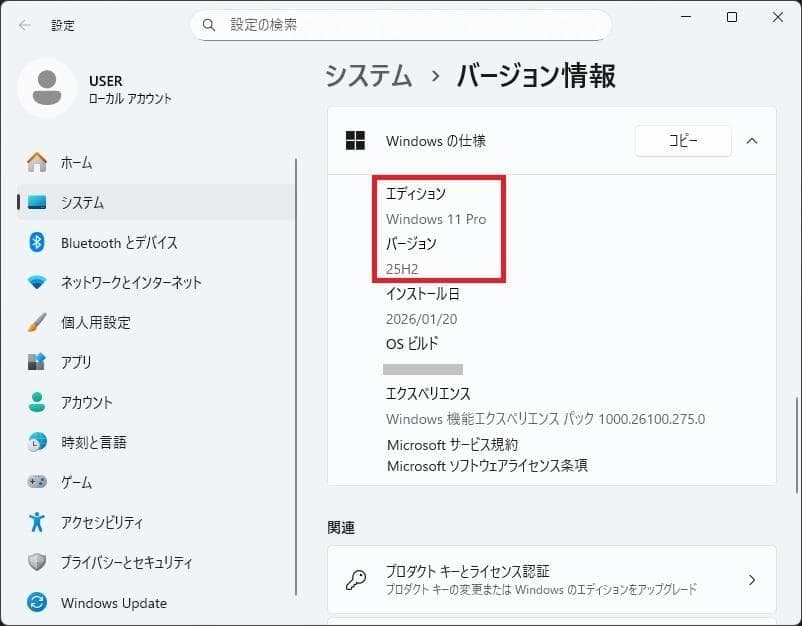Click the Home house icon in sidebar
Image resolution: width=802 pixels, height=626 pixels.
click(x=37, y=162)
